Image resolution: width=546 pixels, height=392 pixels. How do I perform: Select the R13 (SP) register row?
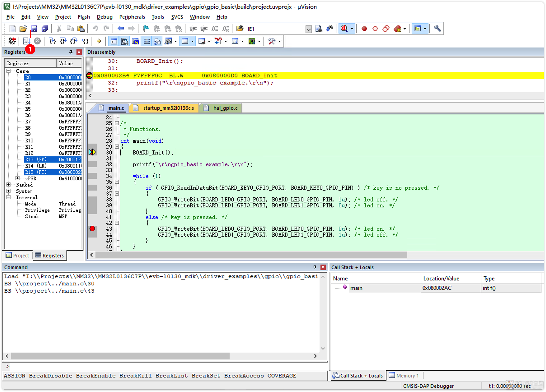tap(53, 159)
